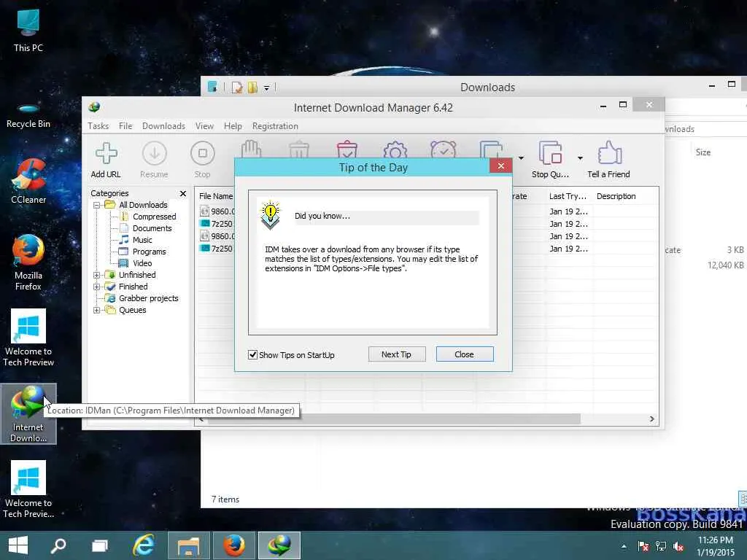Click the search magnifier on the taskbar
Screen dimensions: 747x560
58,545
